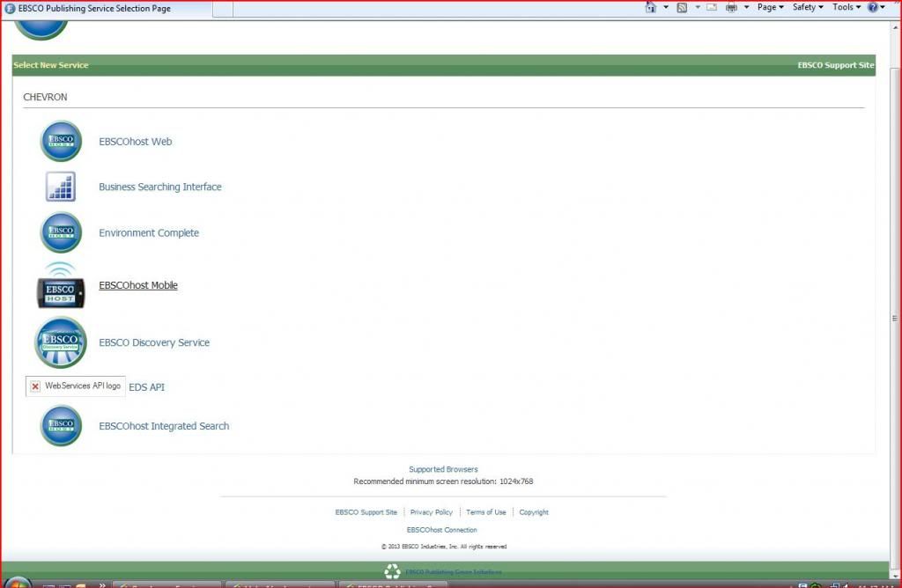Open the Business Searching Interface link

click(x=160, y=187)
